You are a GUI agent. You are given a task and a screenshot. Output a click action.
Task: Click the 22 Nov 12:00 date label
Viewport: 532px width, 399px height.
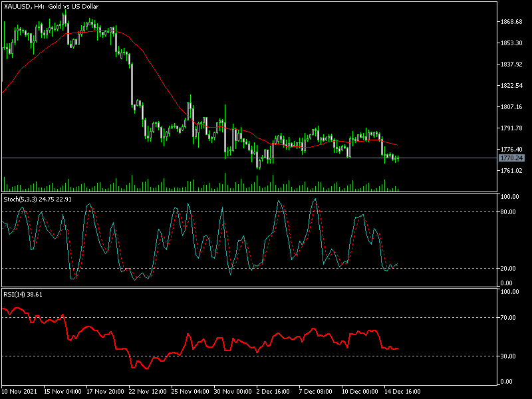coord(148,392)
